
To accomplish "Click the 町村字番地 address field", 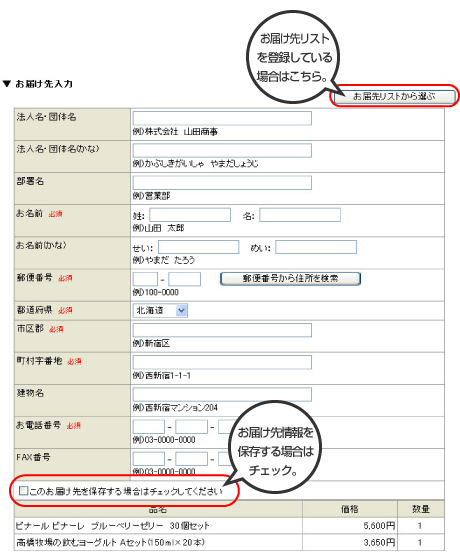I will pyautogui.click(x=222, y=362).
